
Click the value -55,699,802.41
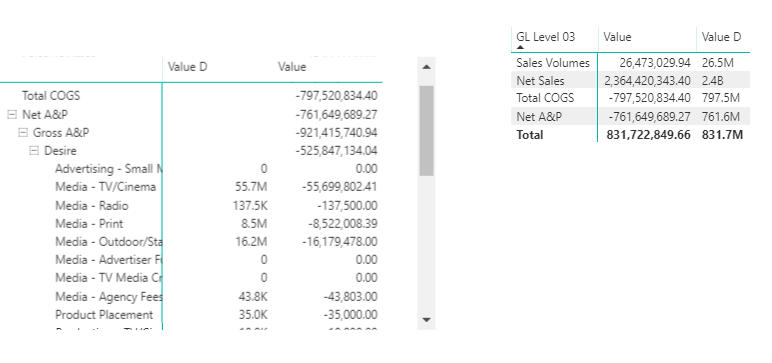tap(339, 187)
